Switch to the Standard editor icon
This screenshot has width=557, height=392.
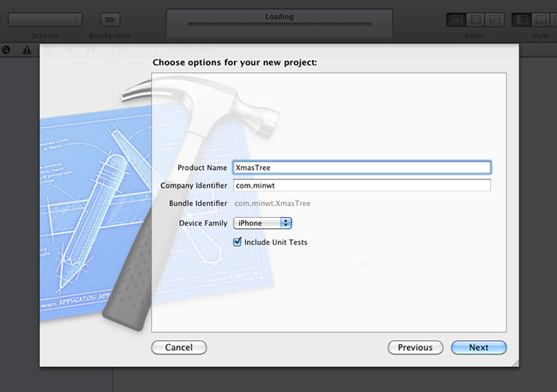[456, 20]
